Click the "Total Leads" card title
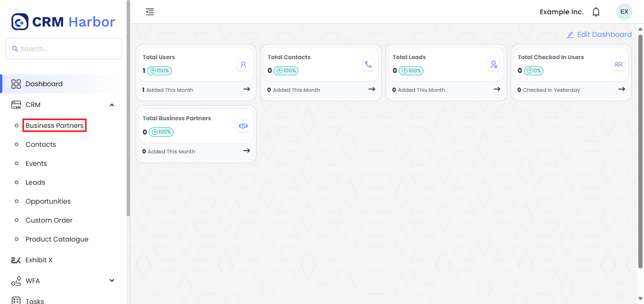This screenshot has width=644, height=304. (409, 57)
